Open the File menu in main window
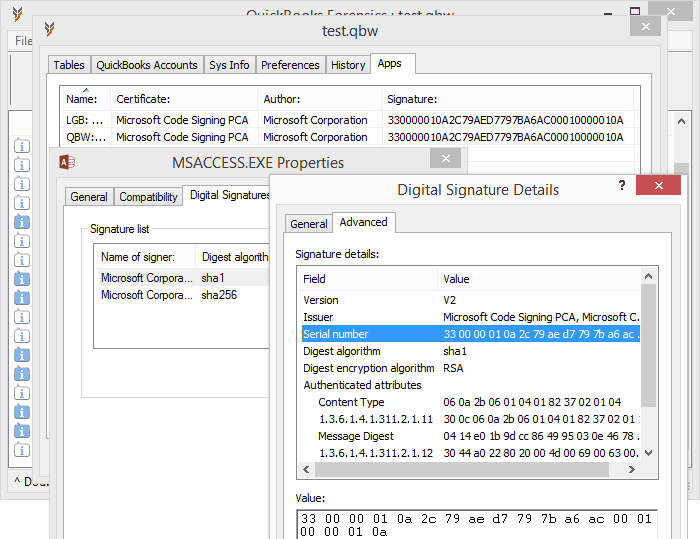Viewport: 700px width, 539px height. coord(22,41)
